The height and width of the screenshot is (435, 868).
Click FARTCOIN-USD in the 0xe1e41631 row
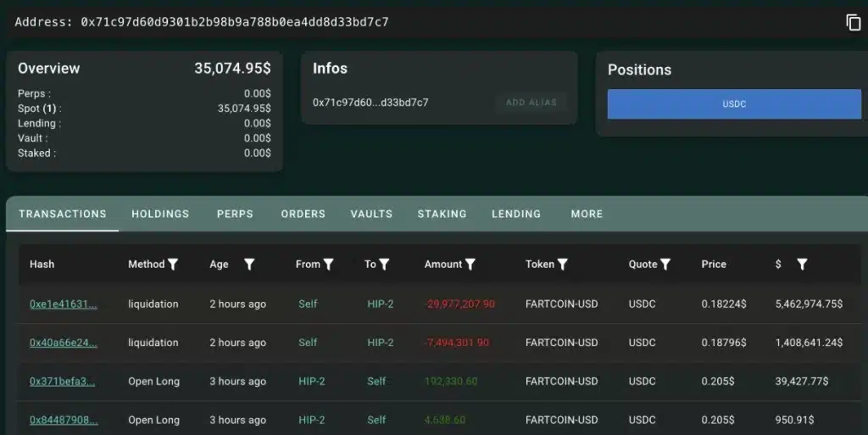point(561,304)
